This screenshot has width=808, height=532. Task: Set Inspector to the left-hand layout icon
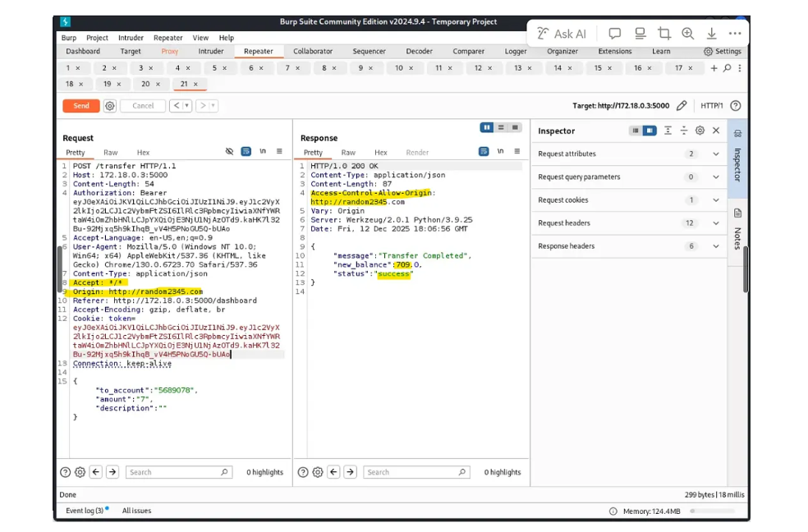636,131
